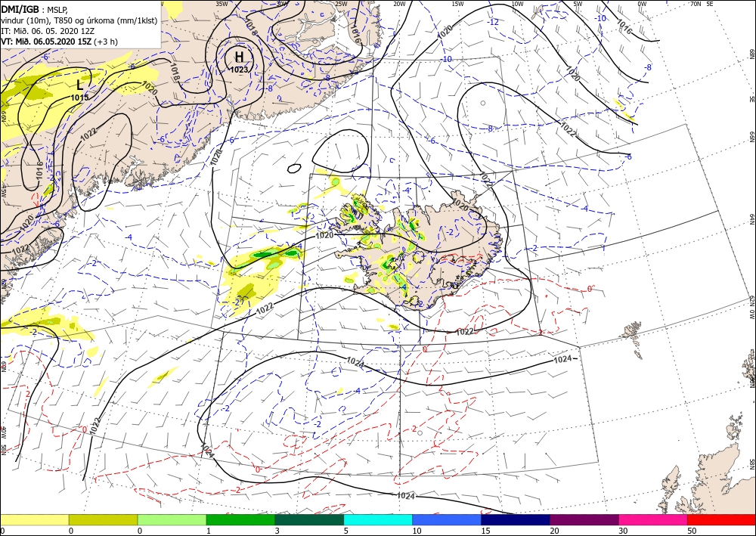Viewport: 756px width, 536px height.
Task: Click the royal blue legend swatch
Action: click(447, 519)
